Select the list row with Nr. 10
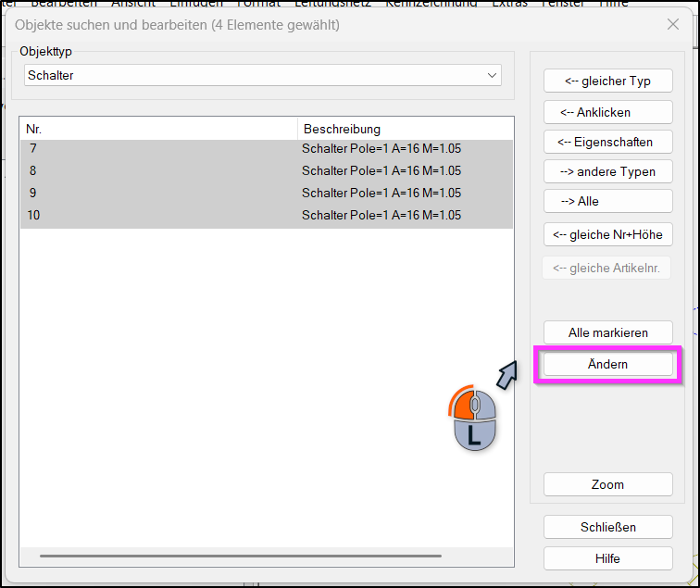Screen dimensions: 700x588 click(x=267, y=215)
